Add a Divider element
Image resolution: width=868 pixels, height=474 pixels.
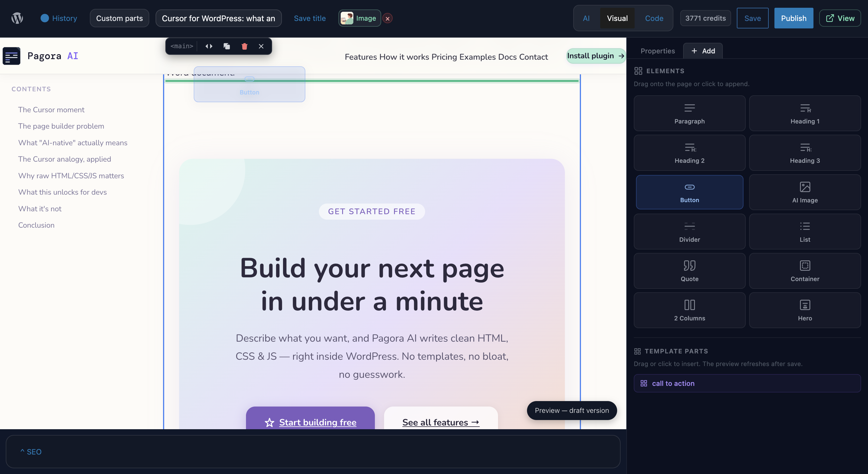point(689,232)
